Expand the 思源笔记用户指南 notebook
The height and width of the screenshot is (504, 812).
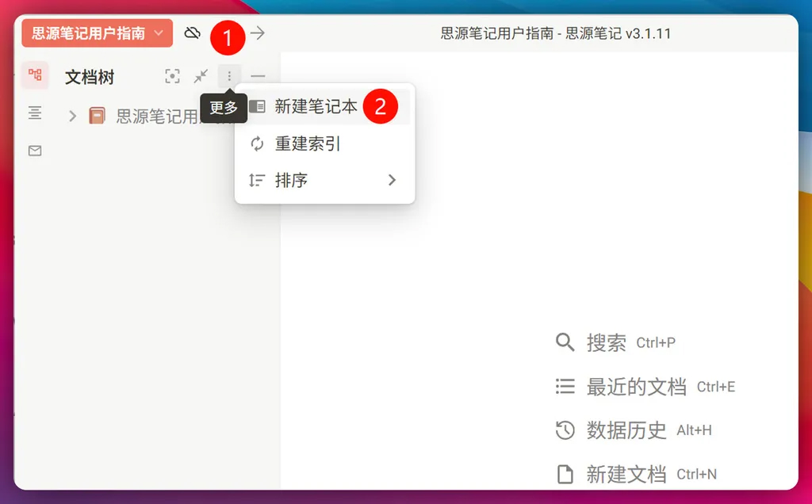click(72, 116)
